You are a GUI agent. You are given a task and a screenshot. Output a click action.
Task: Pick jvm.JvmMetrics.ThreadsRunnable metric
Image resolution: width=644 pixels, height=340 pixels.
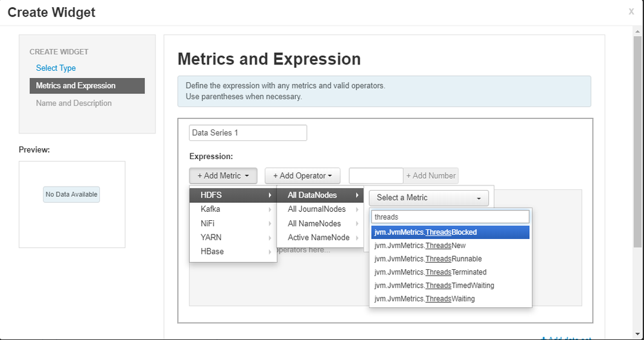(x=450, y=259)
